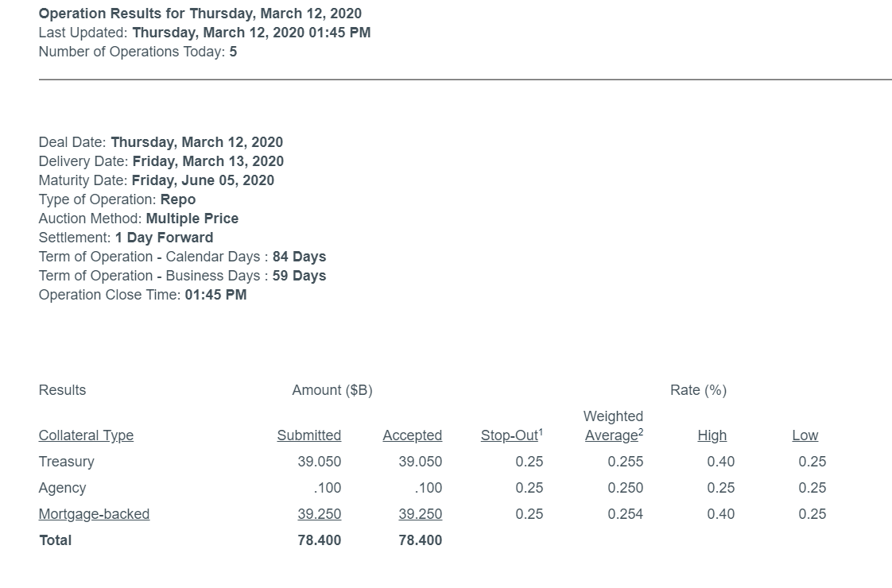892x588 pixels.
Task: Click the Accepted column header link
Action: coord(412,435)
